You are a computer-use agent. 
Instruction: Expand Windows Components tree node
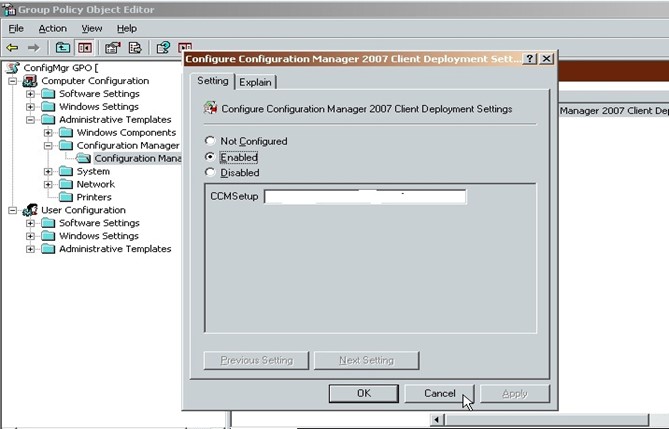(49, 133)
